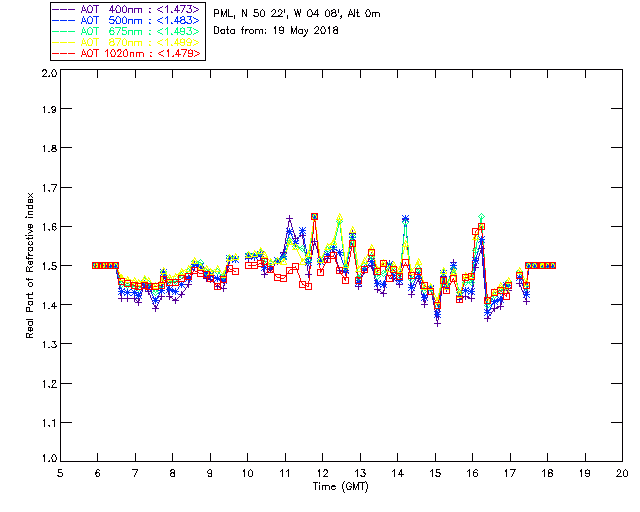Click the green diamond peak after 16 GMT
This screenshot has width=640, height=512.
(x=482, y=216)
